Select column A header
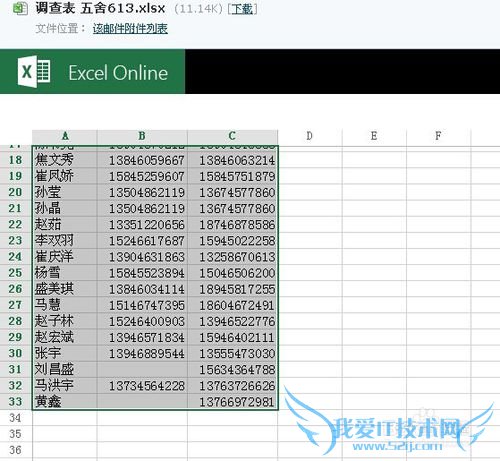Image resolution: width=500 pixels, height=461 pixels. click(65, 136)
